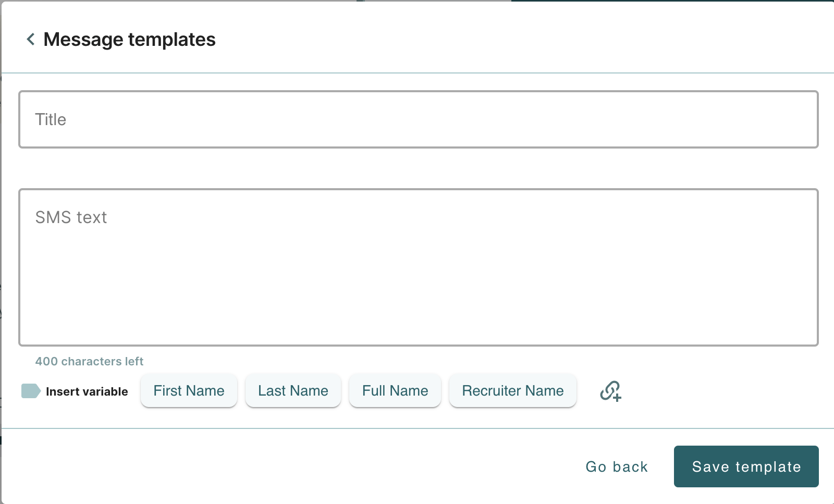834x504 pixels.
Task: Attach a link using the chain-plus icon
Action: 610,390
